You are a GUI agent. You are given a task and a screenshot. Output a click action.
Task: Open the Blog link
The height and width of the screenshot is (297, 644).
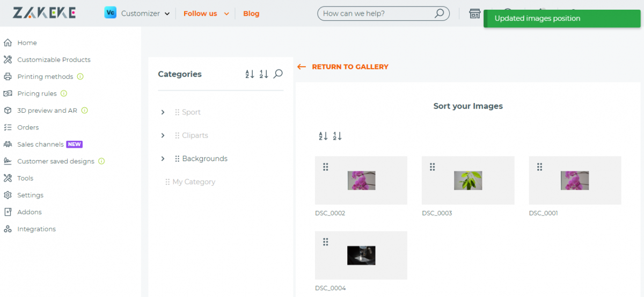(251, 13)
